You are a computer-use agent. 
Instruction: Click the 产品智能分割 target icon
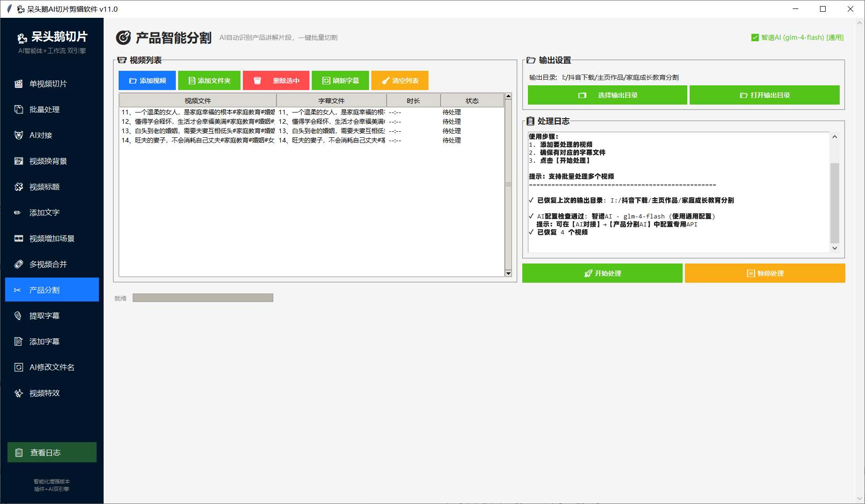click(x=123, y=38)
